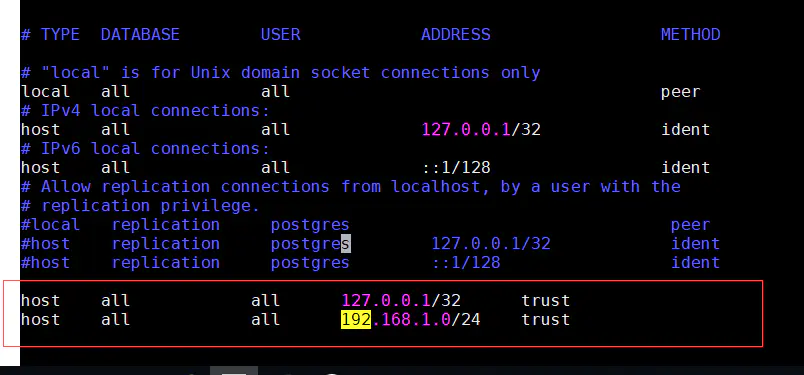Click 'host' on the uncommented 127.0.0.1/32 ident line
Viewport: 804px width, 375px height.
40,129
